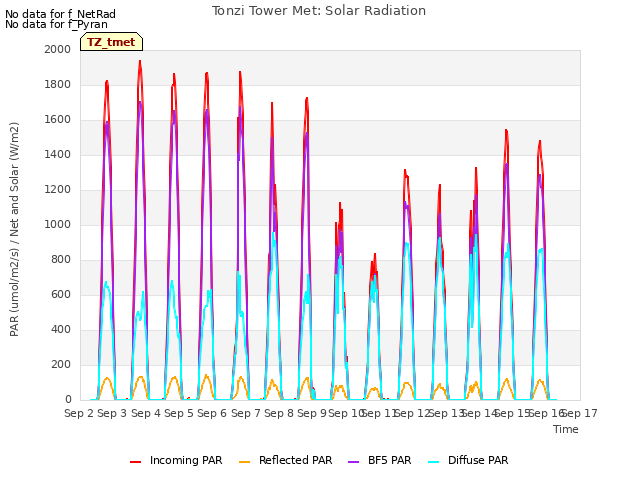Click the Sep 6 x-axis date label
Viewport: 640px width, 480px height.
tap(212, 413)
